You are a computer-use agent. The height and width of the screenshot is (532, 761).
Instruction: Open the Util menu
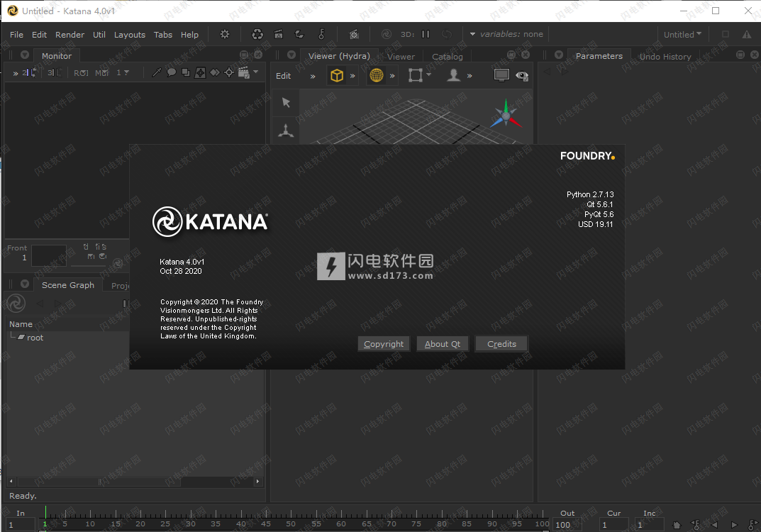pos(99,35)
